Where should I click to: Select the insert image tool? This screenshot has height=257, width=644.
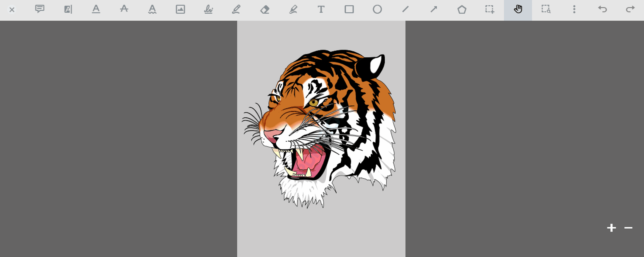(180, 9)
